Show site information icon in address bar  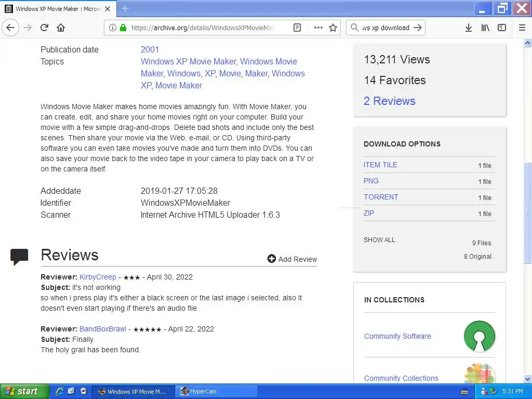[113, 28]
